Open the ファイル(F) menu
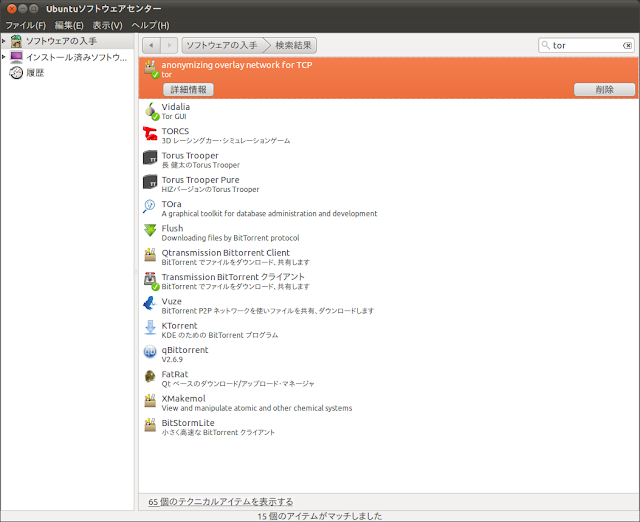Viewport: 640px width, 522px height. tap(25, 25)
